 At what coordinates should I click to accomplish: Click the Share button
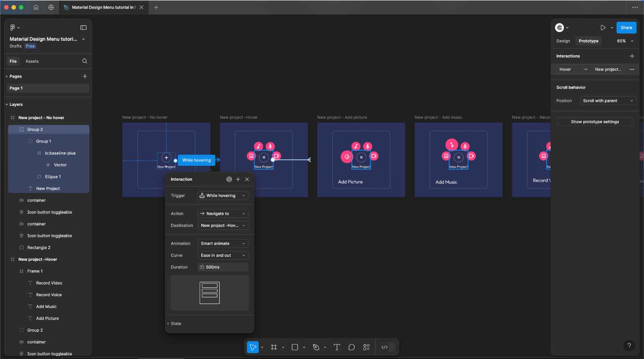click(x=626, y=28)
